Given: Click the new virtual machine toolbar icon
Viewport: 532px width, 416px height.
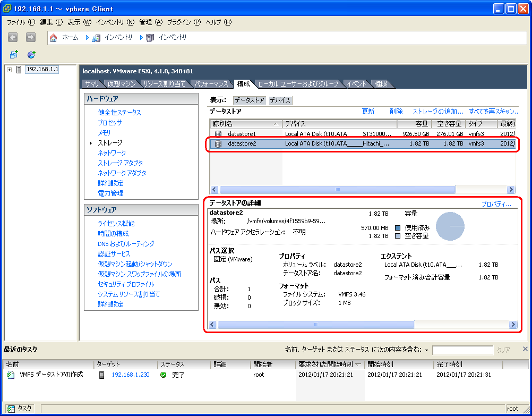Looking at the screenshot, I should [x=14, y=54].
